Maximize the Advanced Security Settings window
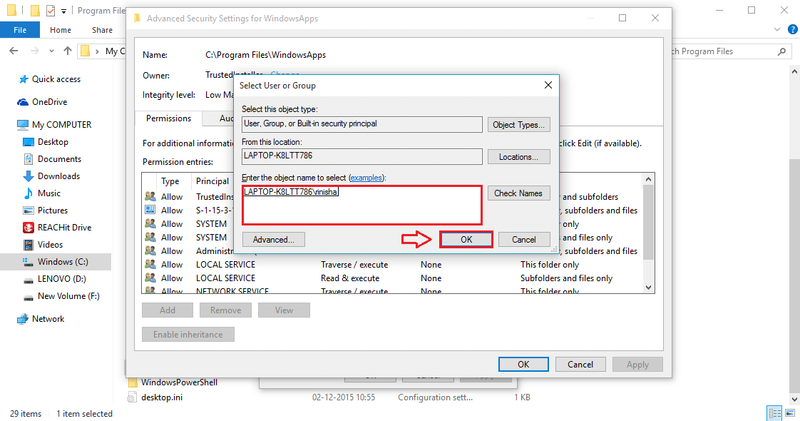800x421 pixels. point(622,18)
